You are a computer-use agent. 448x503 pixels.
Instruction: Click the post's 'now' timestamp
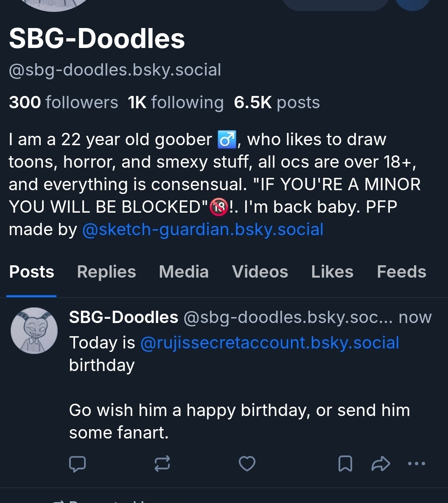415,317
